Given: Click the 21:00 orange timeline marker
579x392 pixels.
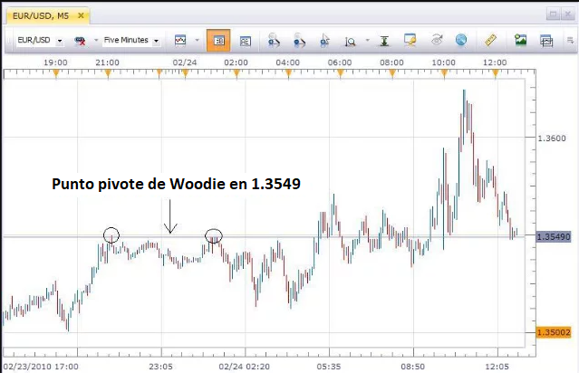Looking at the screenshot, I should 108,73.
